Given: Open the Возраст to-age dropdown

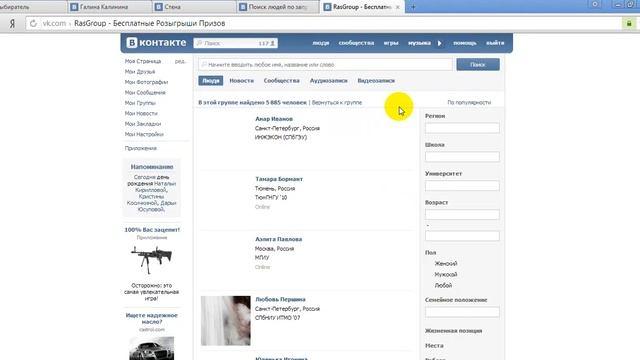Looking at the screenshot, I should (x=462, y=236).
